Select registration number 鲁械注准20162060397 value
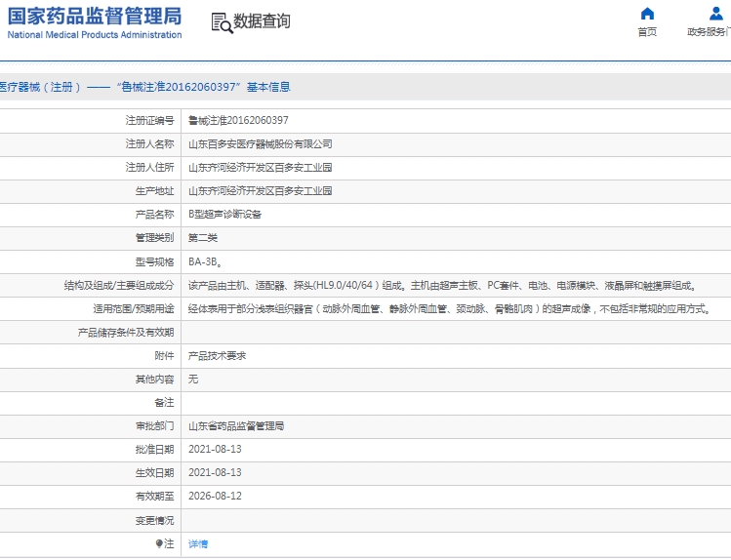The width and height of the screenshot is (731, 560). [238, 121]
